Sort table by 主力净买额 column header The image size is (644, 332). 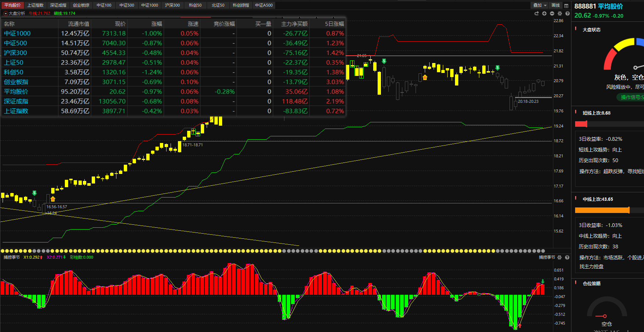pos(294,24)
